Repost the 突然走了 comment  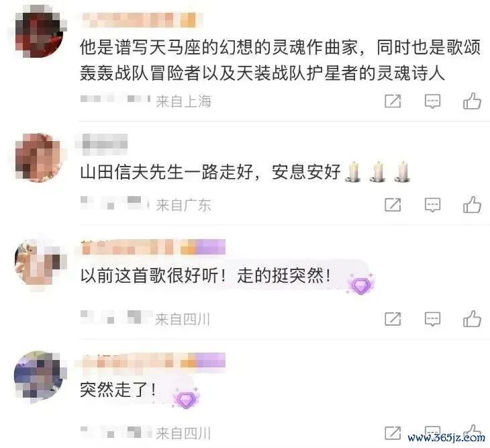[393, 433]
